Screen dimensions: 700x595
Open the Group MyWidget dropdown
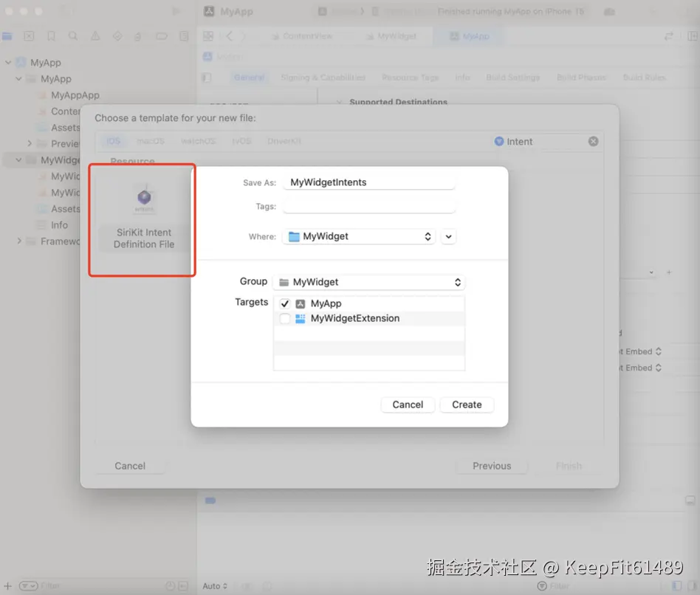(369, 282)
